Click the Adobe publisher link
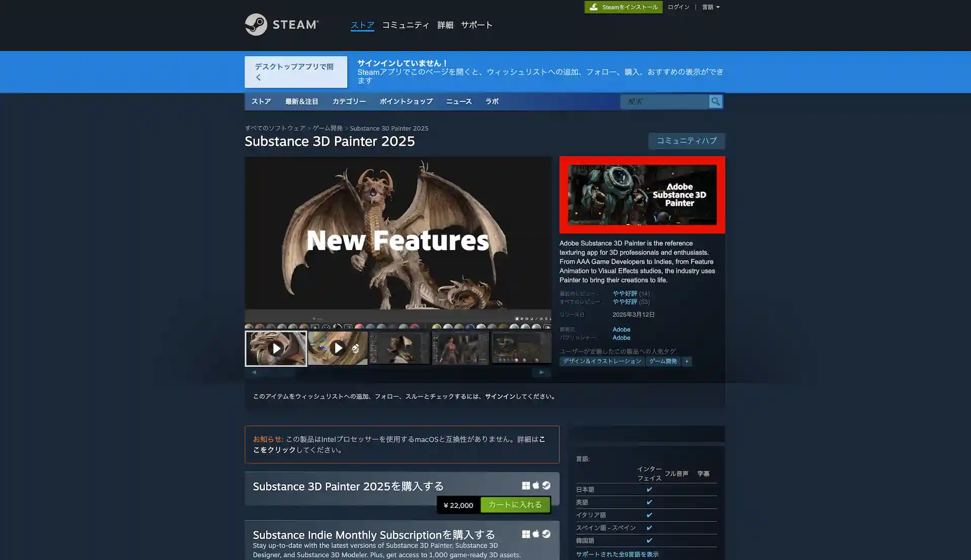The width and height of the screenshot is (971, 560). coord(622,338)
